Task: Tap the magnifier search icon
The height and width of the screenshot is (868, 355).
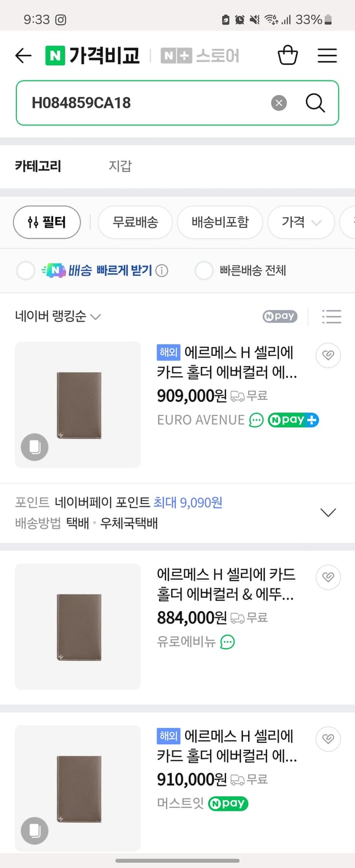Action: click(315, 103)
